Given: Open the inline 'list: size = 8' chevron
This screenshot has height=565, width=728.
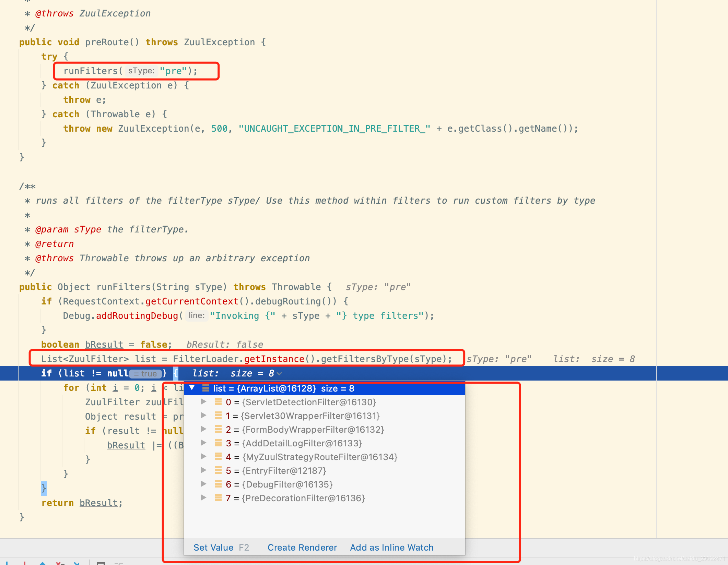Looking at the screenshot, I should pos(279,374).
